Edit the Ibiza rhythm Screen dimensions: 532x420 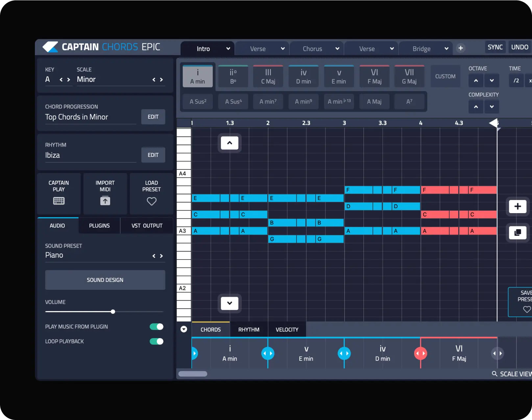153,155
